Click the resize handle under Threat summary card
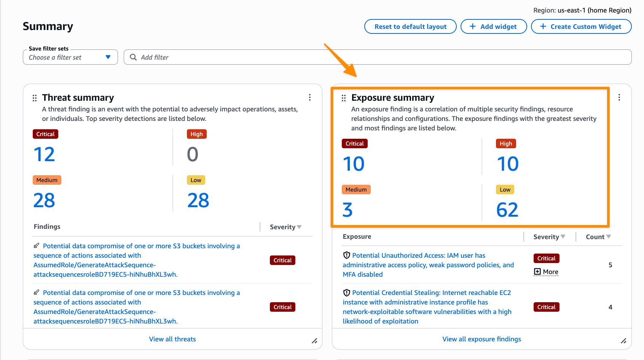The width and height of the screenshot is (644, 360). [315, 341]
